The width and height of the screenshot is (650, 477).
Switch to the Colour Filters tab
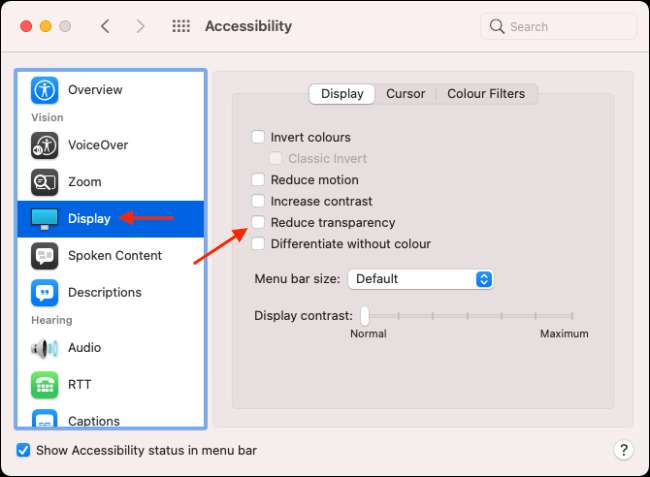486,94
